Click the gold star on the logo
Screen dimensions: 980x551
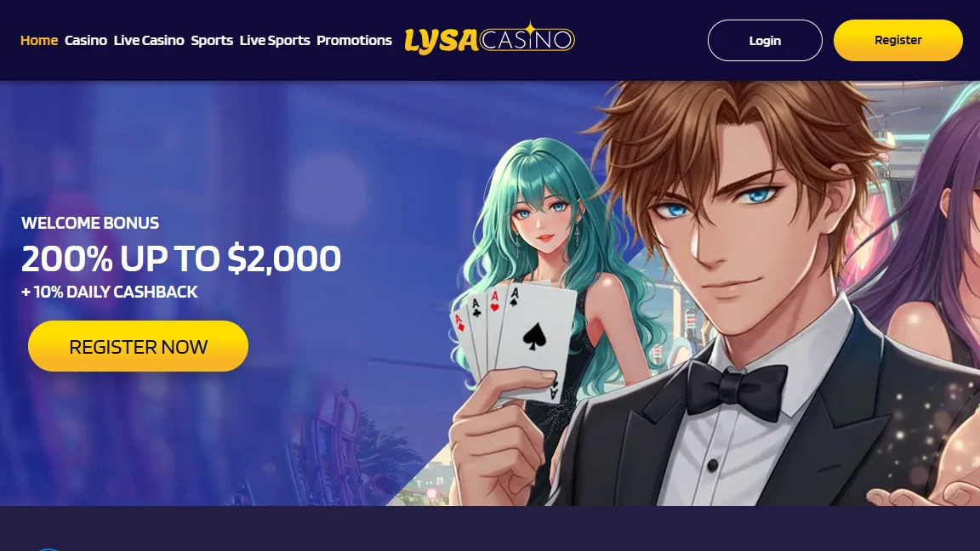[529, 28]
